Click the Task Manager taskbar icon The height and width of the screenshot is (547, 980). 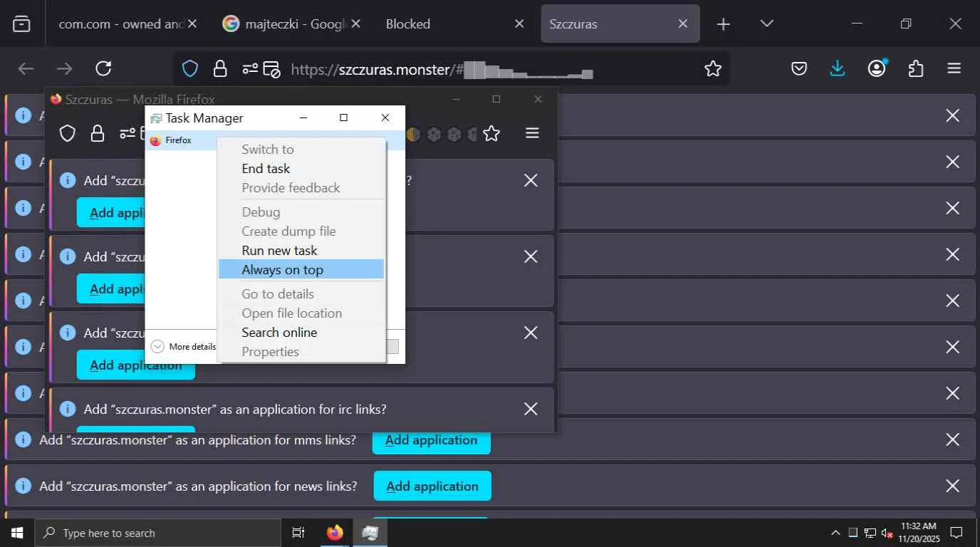(x=370, y=533)
